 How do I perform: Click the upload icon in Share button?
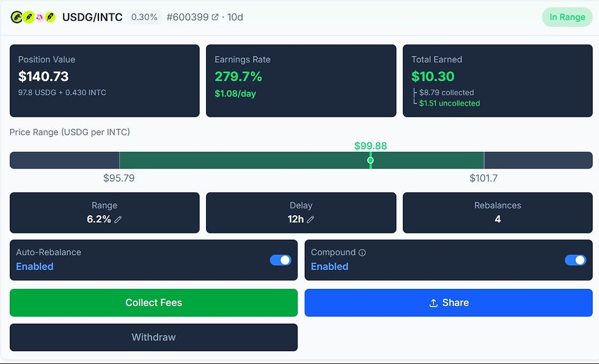pyautogui.click(x=433, y=303)
